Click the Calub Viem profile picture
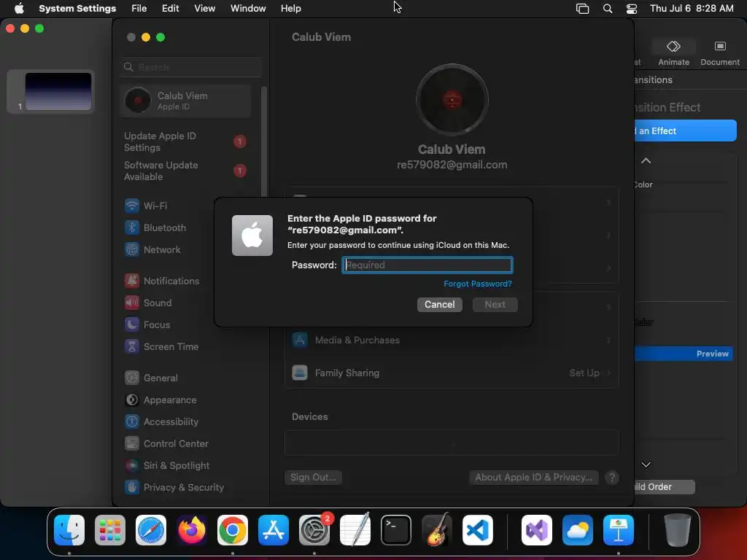Image resolution: width=747 pixels, height=560 pixels. [452, 100]
